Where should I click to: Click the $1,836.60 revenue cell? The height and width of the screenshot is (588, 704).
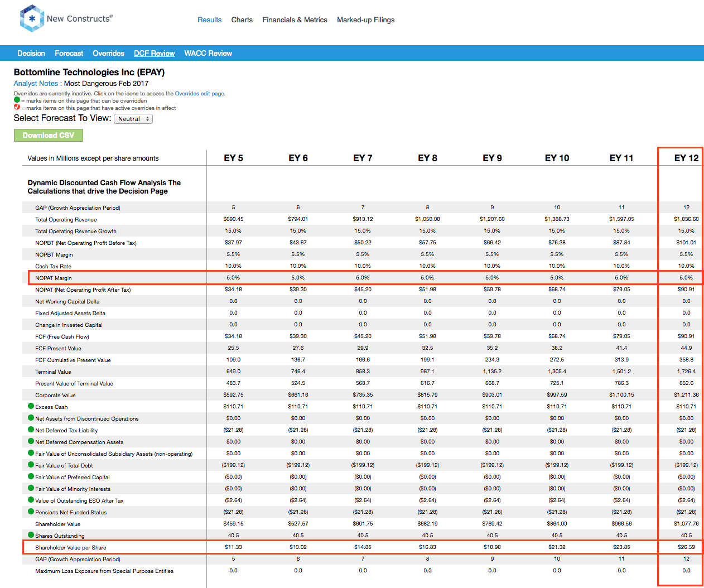tap(687, 219)
